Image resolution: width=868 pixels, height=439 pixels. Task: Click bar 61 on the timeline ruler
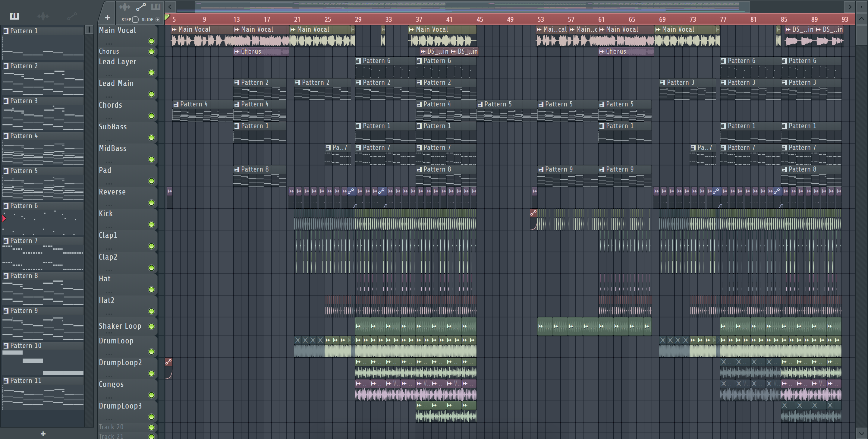click(602, 20)
